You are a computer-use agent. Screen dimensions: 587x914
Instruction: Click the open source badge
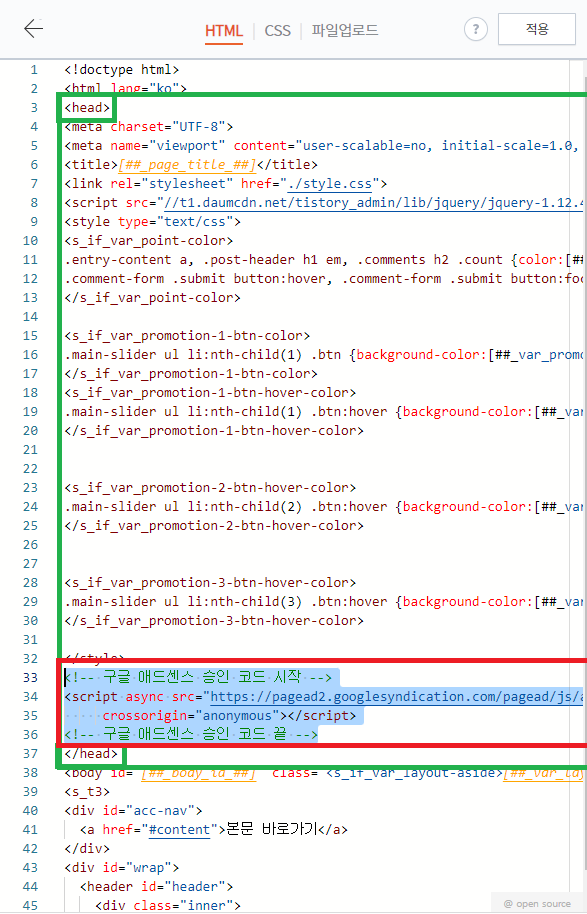(537, 904)
